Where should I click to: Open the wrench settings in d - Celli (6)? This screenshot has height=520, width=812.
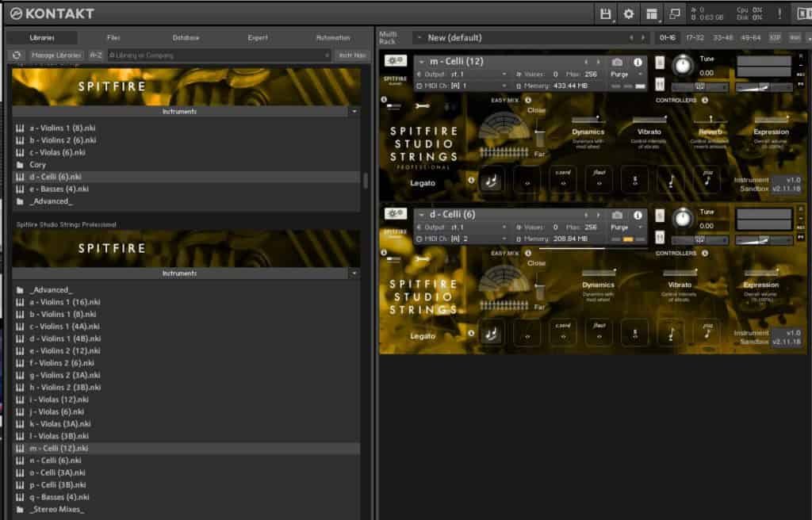coord(422,258)
